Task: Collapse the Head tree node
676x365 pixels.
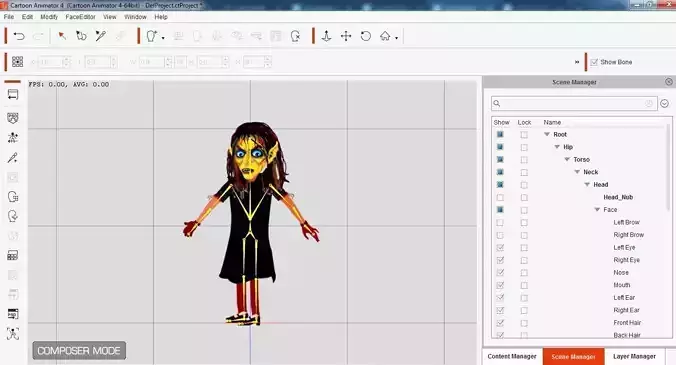Action: (587, 184)
